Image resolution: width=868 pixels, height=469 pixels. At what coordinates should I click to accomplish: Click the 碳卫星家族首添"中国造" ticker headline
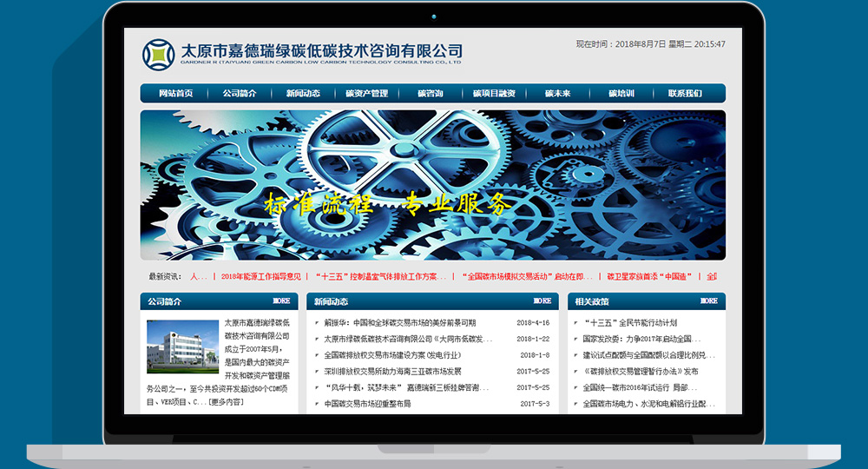point(649,277)
